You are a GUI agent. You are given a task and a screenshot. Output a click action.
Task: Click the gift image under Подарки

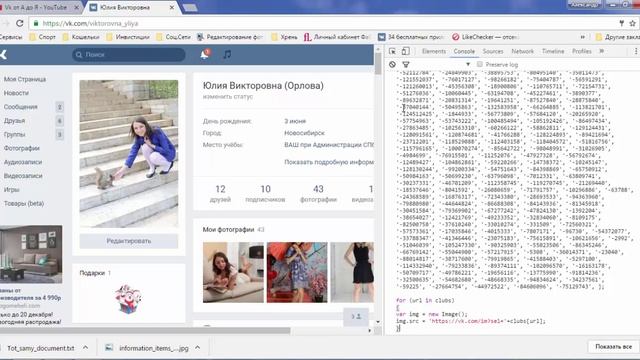point(128,299)
